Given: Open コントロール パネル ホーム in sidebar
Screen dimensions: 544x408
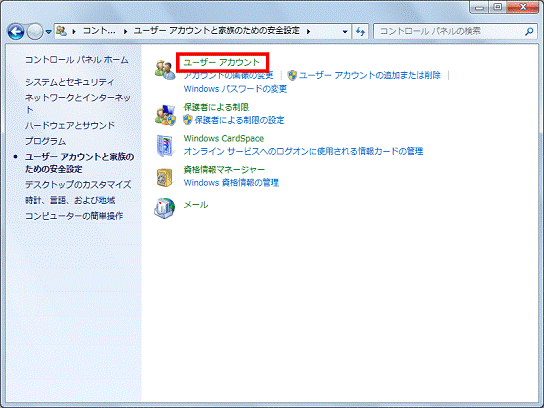Looking at the screenshot, I should (x=77, y=60).
